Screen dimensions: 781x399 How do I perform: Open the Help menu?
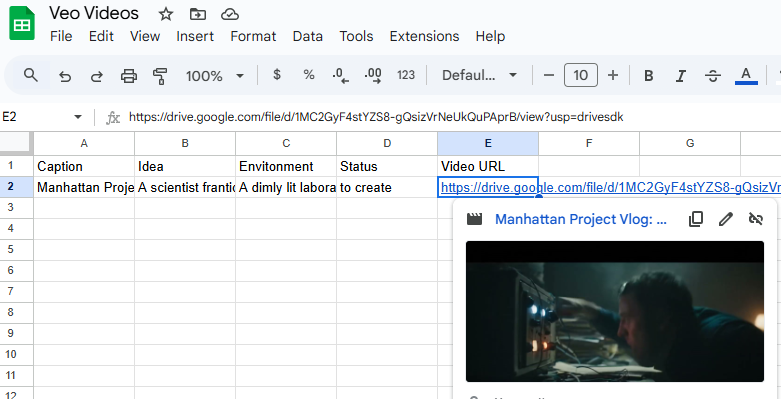click(490, 36)
